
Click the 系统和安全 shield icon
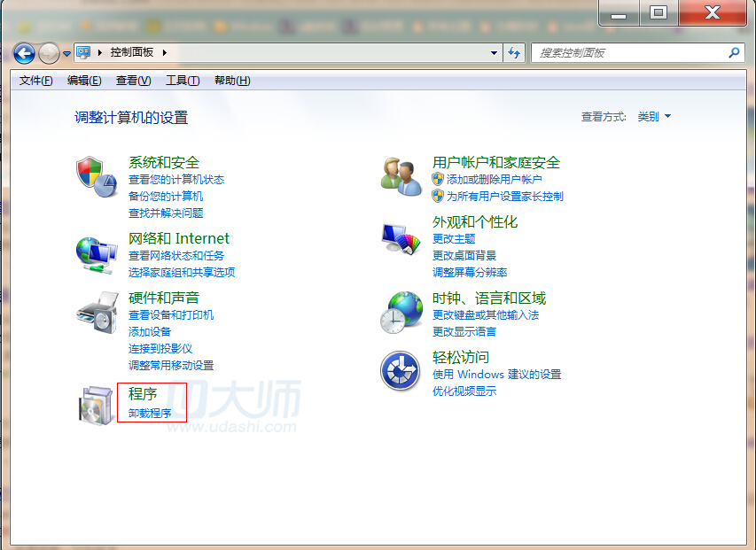96,176
